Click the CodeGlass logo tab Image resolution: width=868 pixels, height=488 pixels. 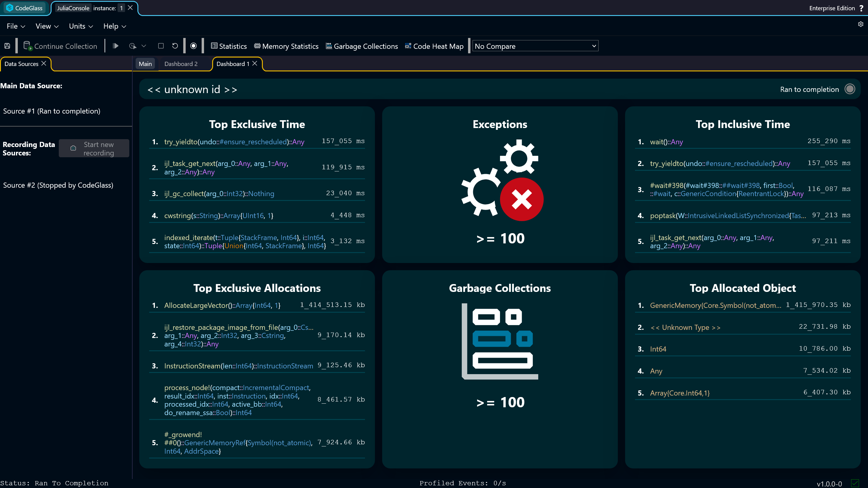pos(25,8)
